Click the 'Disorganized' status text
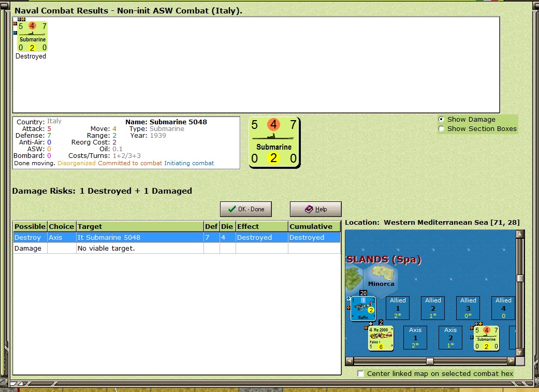This screenshot has height=392, width=539. [76, 163]
